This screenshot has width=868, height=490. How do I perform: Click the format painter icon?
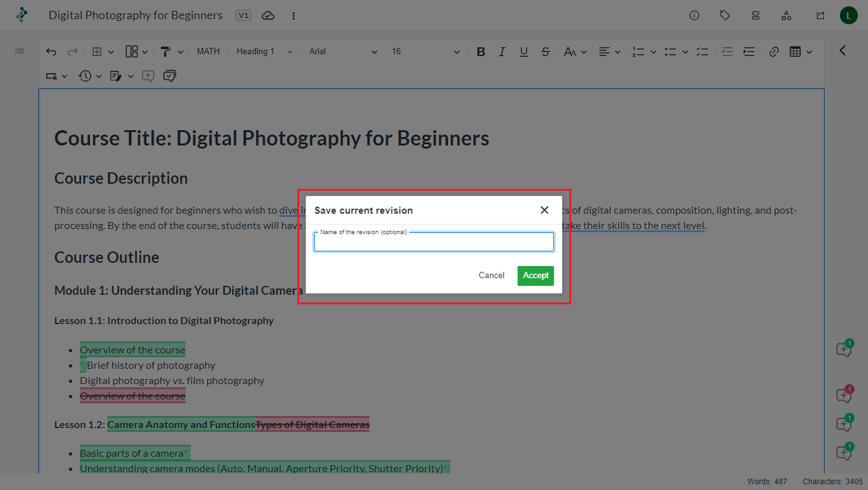(165, 52)
